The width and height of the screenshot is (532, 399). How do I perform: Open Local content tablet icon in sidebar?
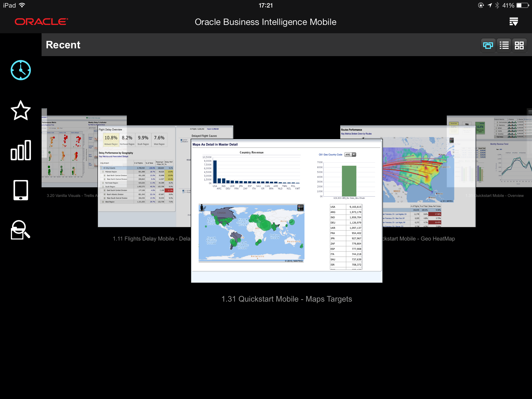[21, 190]
